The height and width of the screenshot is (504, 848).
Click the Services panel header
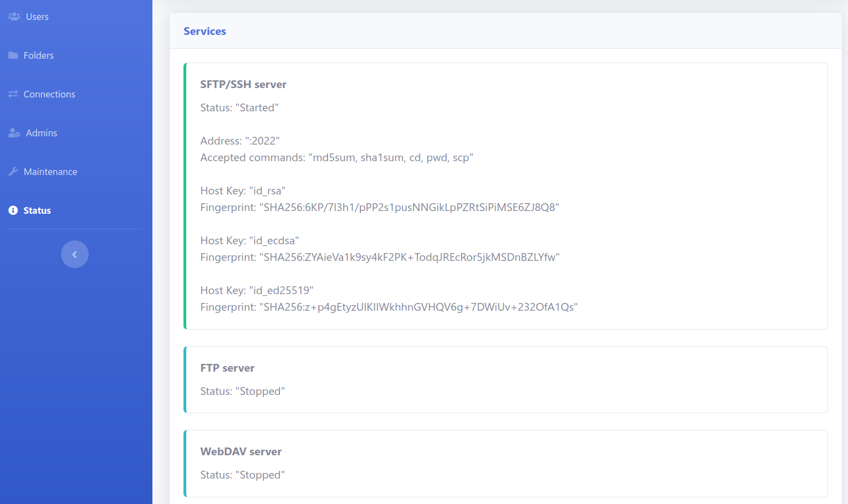(205, 32)
